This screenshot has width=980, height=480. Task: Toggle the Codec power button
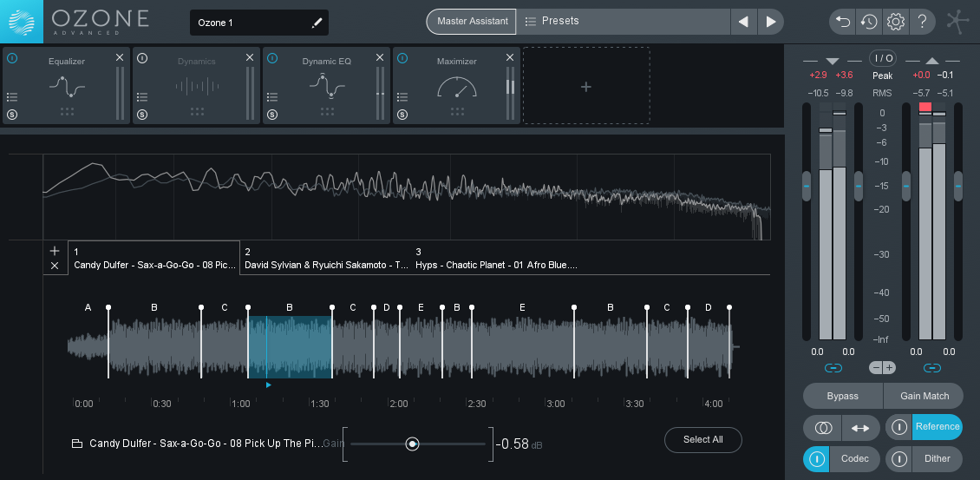(x=816, y=458)
